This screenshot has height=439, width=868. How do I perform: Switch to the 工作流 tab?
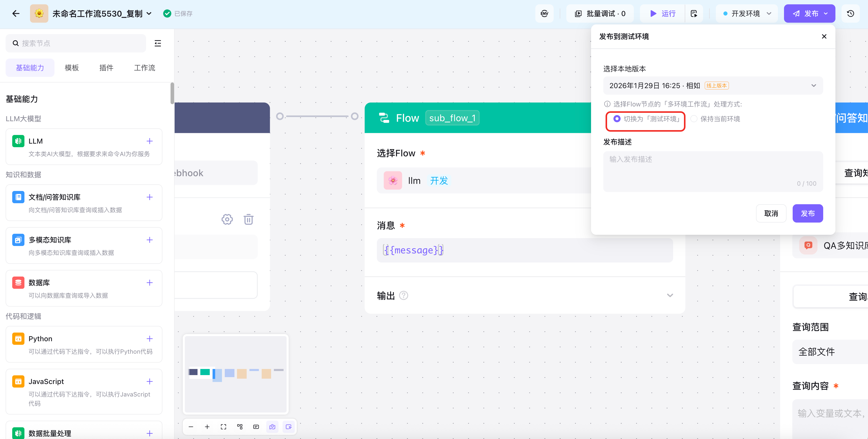coord(145,68)
